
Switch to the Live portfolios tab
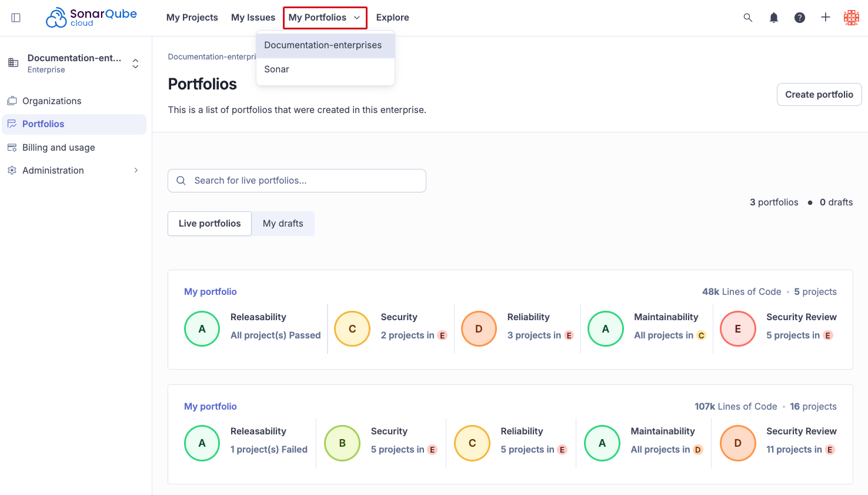pos(209,224)
